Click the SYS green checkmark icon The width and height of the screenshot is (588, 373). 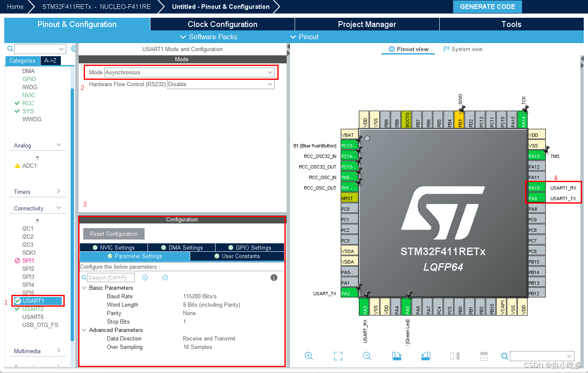click(17, 111)
